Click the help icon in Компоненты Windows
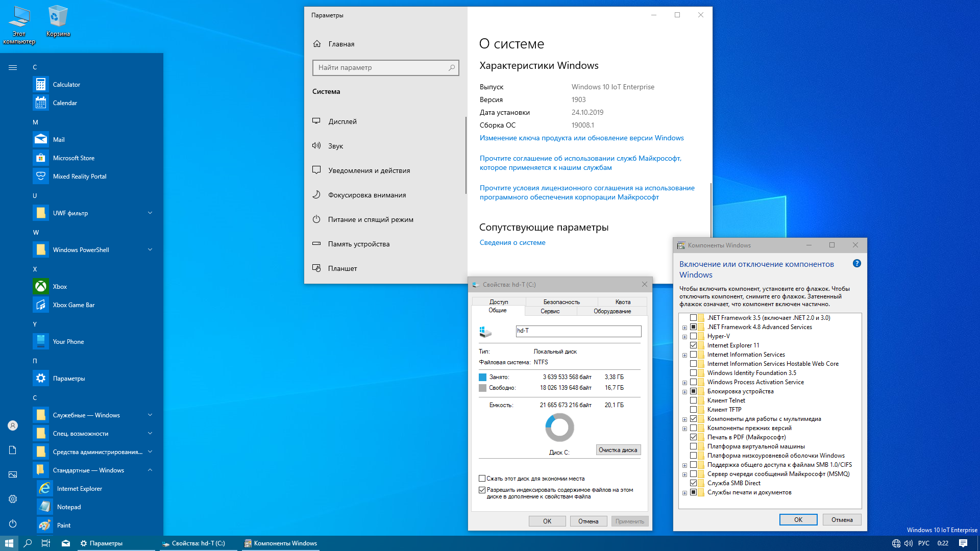This screenshot has width=980, height=551. tap(857, 264)
